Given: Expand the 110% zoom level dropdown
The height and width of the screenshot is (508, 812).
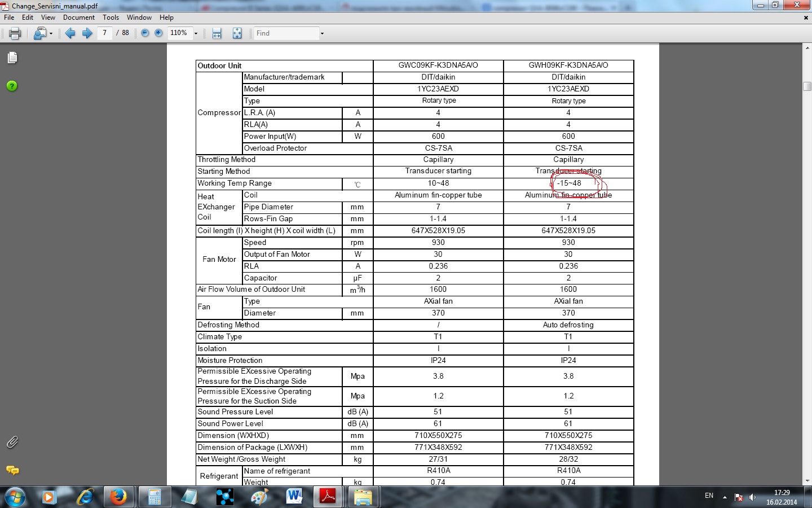Looking at the screenshot, I should (x=196, y=34).
